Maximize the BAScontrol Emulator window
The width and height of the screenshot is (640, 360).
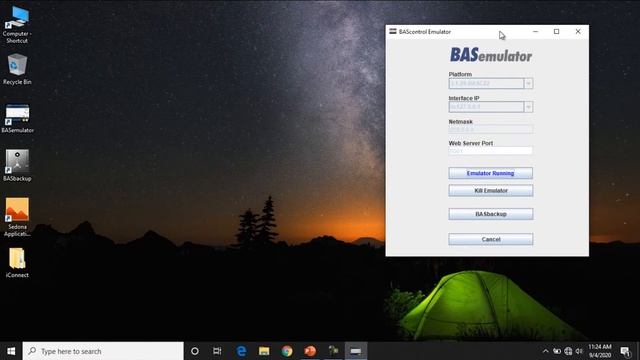[x=556, y=31]
